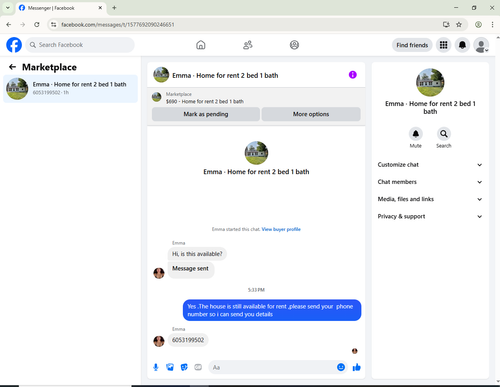500x387 pixels.
Task: Mute this conversation
Action: coord(416,134)
